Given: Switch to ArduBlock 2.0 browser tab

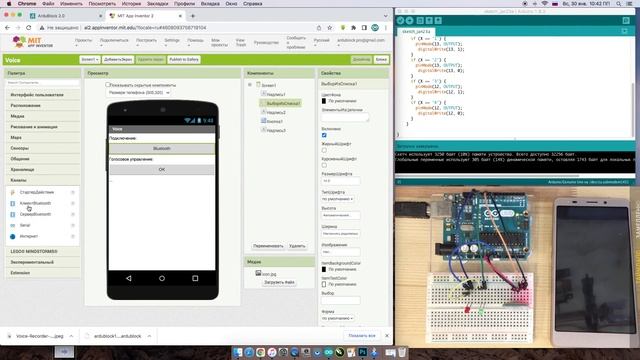Looking at the screenshot, I should 65,16.
